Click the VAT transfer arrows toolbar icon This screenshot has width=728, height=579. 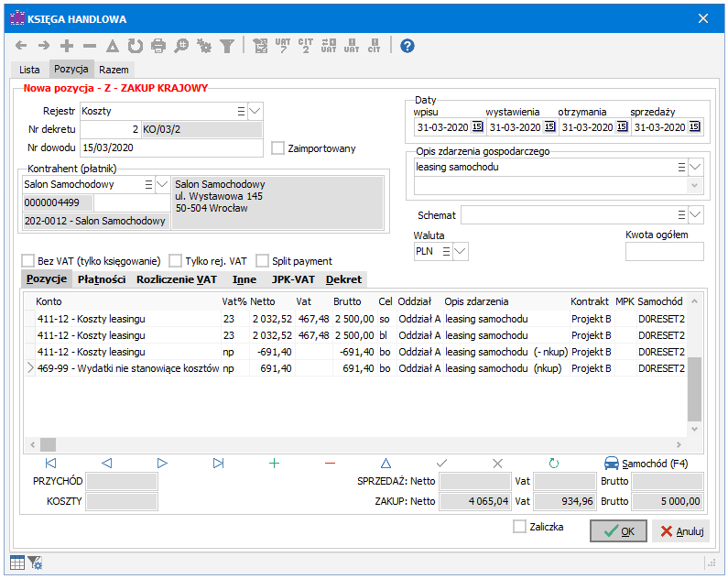pyautogui.click(x=329, y=46)
